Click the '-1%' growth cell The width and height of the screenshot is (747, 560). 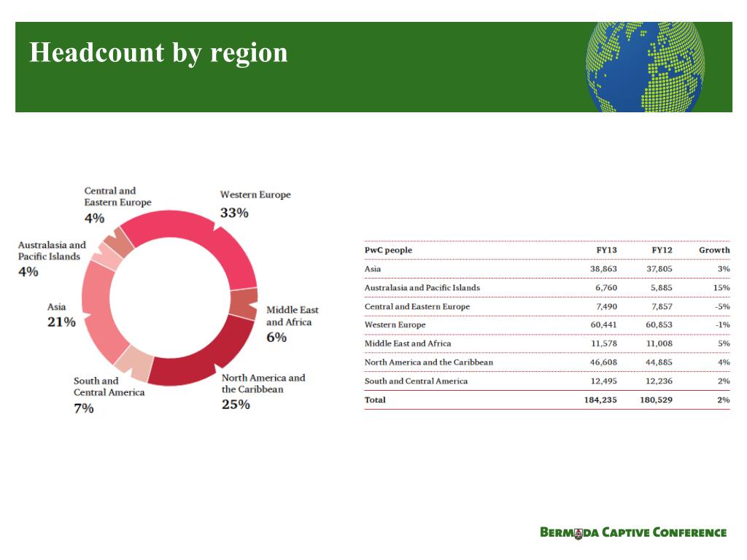[x=723, y=324]
